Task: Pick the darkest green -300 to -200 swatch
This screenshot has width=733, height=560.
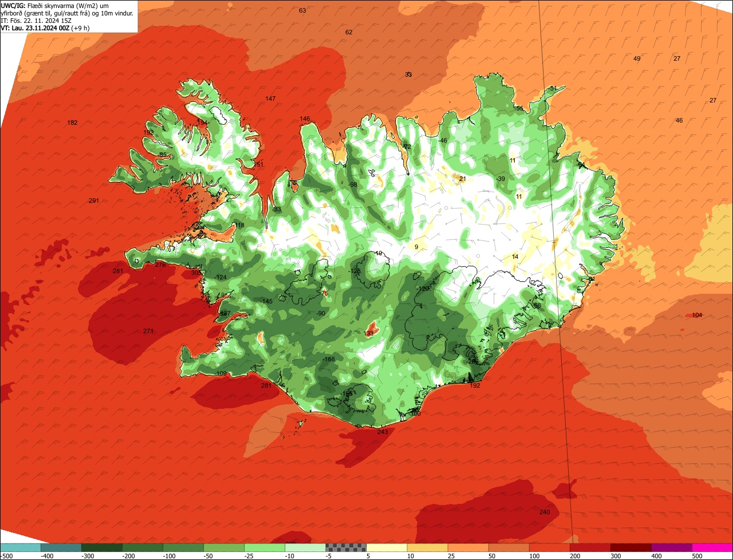Action: (x=101, y=548)
